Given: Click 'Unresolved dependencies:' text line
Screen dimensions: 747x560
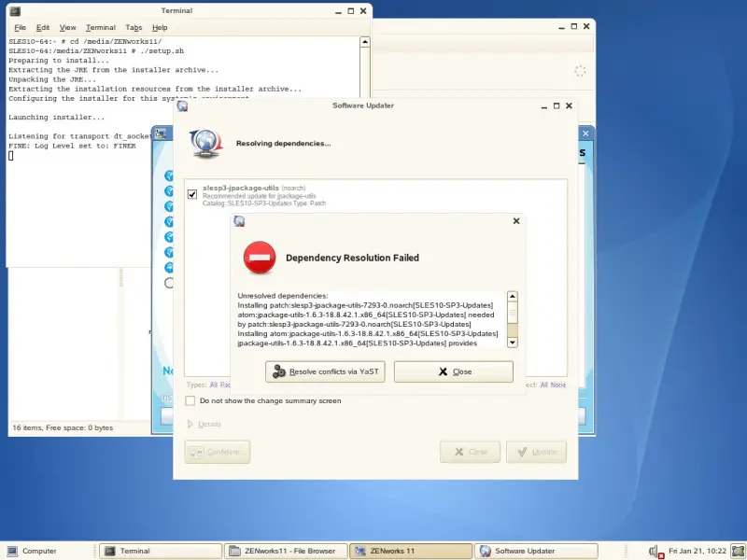Looking at the screenshot, I should (x=283, y=296).
